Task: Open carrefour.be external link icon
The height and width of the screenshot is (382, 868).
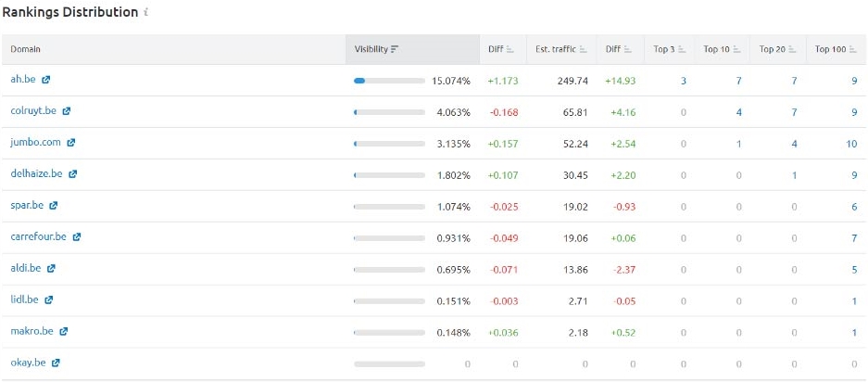Action: tap(76, 236)
